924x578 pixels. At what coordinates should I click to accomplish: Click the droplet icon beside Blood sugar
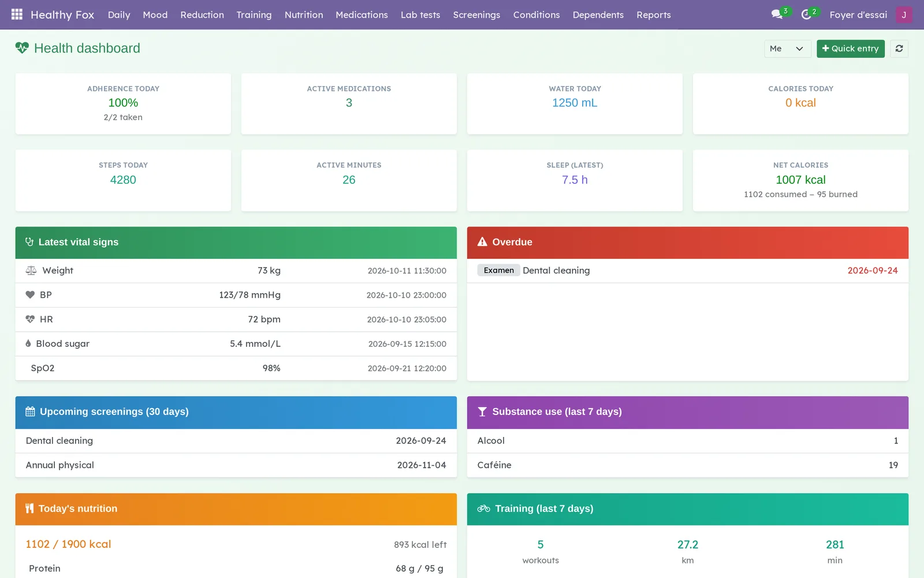28,343
